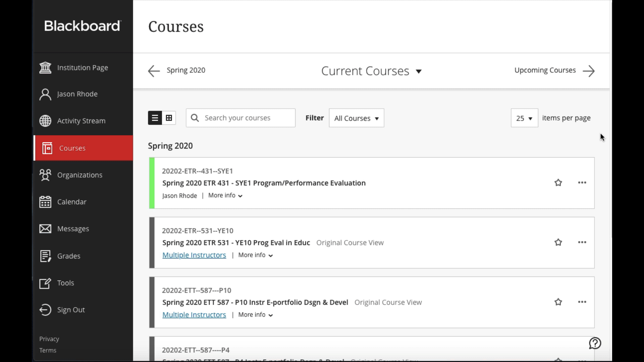
Task: Go back to previous term arrow
Action: 154,71
